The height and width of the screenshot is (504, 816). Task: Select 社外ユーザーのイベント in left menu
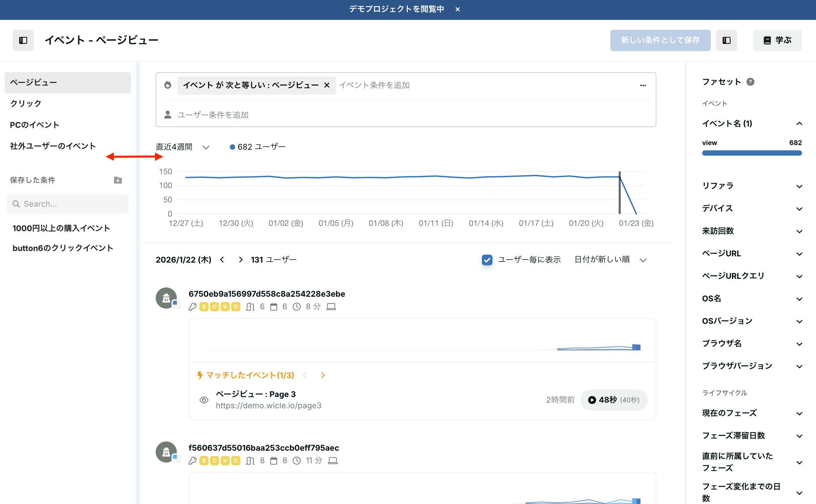[53, 146]
